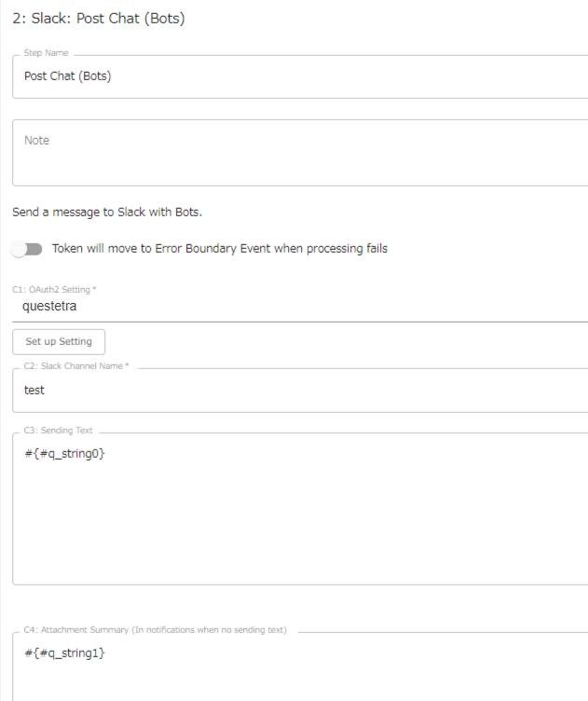Place cursor on the #{#q_string0} text
Screen dimensions: 588x701
pos(64,454)
